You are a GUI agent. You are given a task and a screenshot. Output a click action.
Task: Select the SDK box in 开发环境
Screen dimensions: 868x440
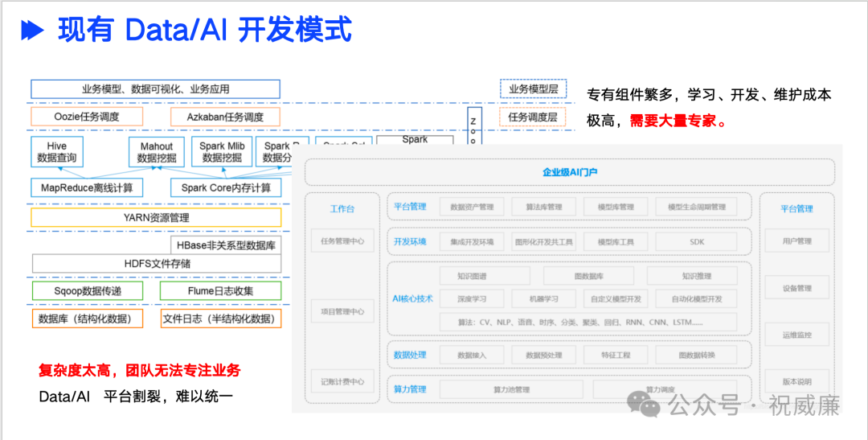(x=696, y=241)
